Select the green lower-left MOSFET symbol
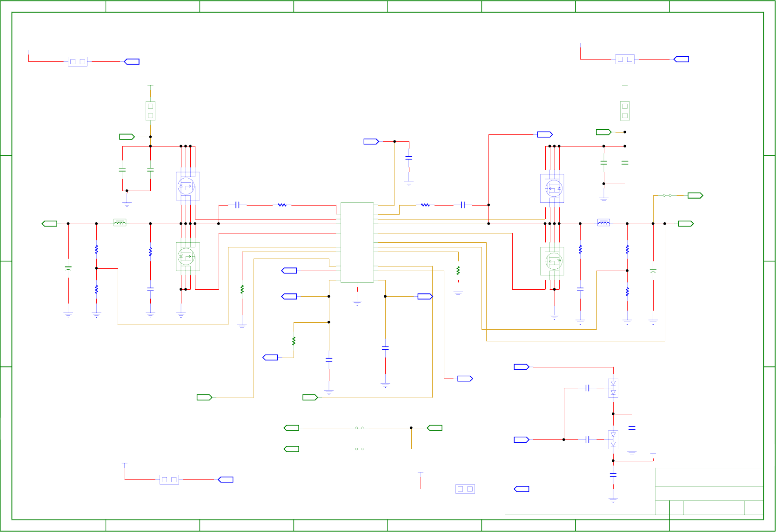Screen dimensions: 776x532 188,256
